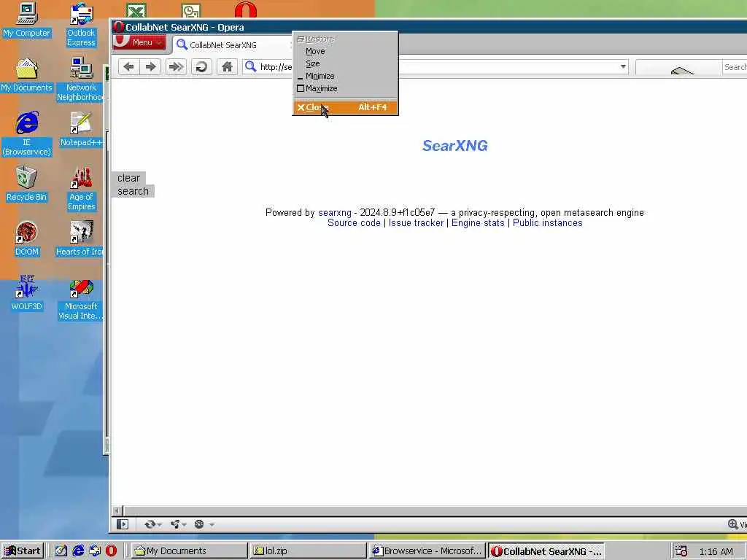This screenshot has height=560, width=747.
Task: Launch Internet Explorer from the Quick Launch bar
Action: (x=78, y=551)
